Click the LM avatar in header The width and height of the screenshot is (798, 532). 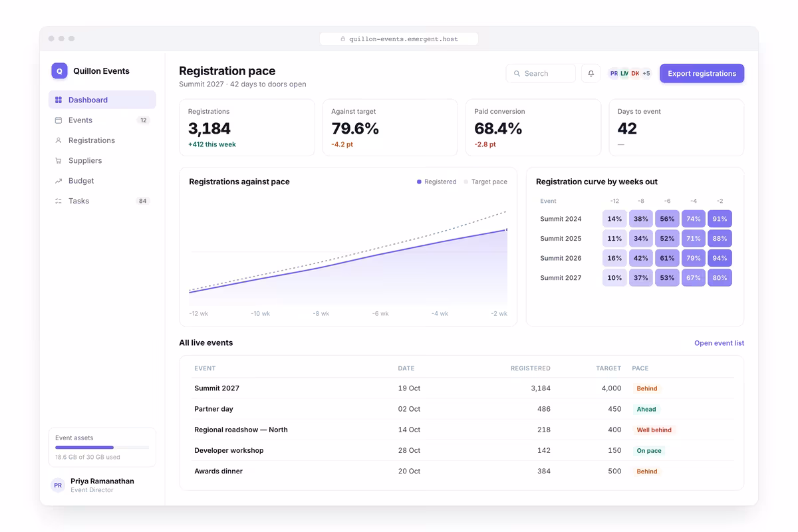pos(624,74)
